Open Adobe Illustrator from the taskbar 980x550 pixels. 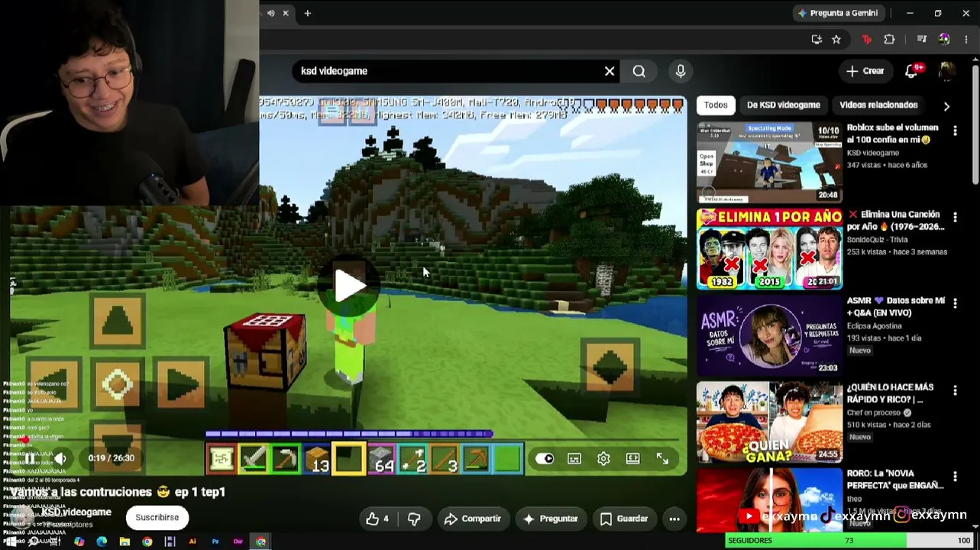click(x=192, y=542)
